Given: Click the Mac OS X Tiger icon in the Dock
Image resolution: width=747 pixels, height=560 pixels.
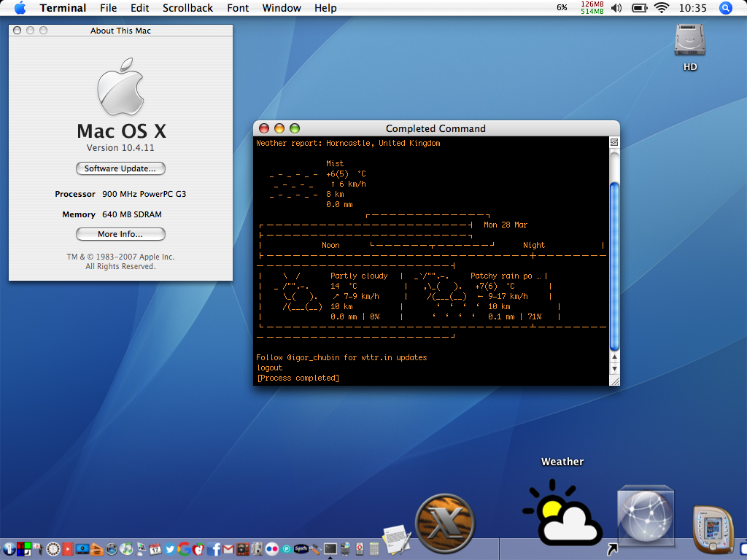Looking at the screenshot, I should pos(444,523).
